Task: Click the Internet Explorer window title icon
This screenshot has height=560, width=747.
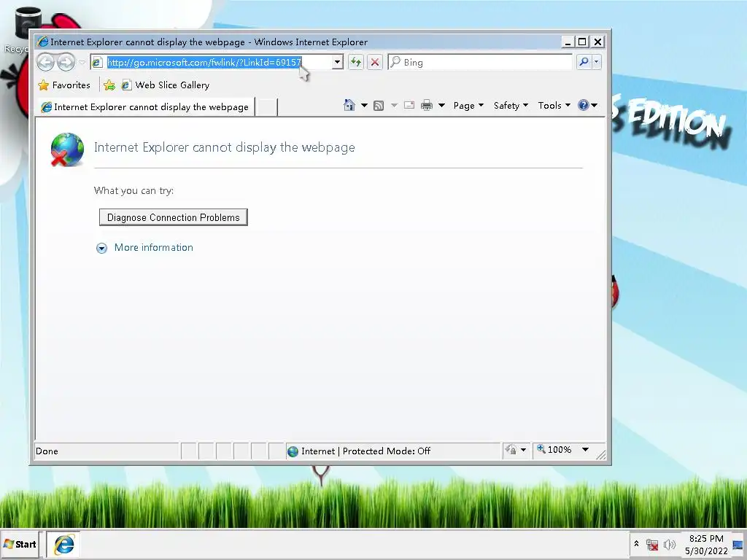Action: click(43, 42)
